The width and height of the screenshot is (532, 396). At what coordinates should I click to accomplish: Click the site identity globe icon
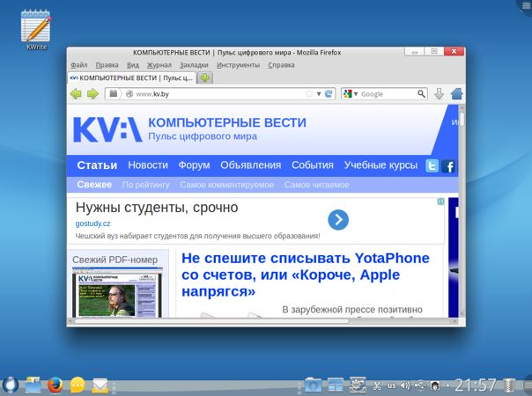point(129,94)
